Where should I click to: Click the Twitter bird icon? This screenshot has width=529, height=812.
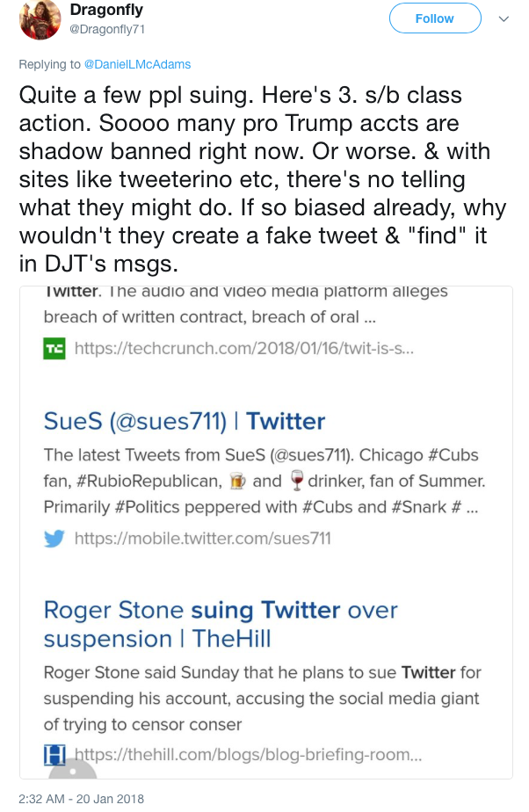pos(54,538)
